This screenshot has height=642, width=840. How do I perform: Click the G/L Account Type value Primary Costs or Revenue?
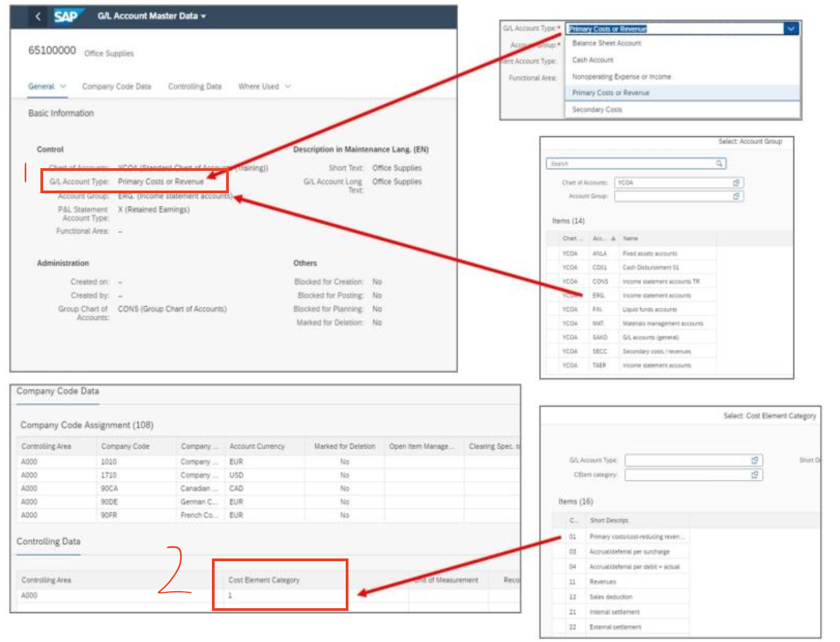click(161, 182)
